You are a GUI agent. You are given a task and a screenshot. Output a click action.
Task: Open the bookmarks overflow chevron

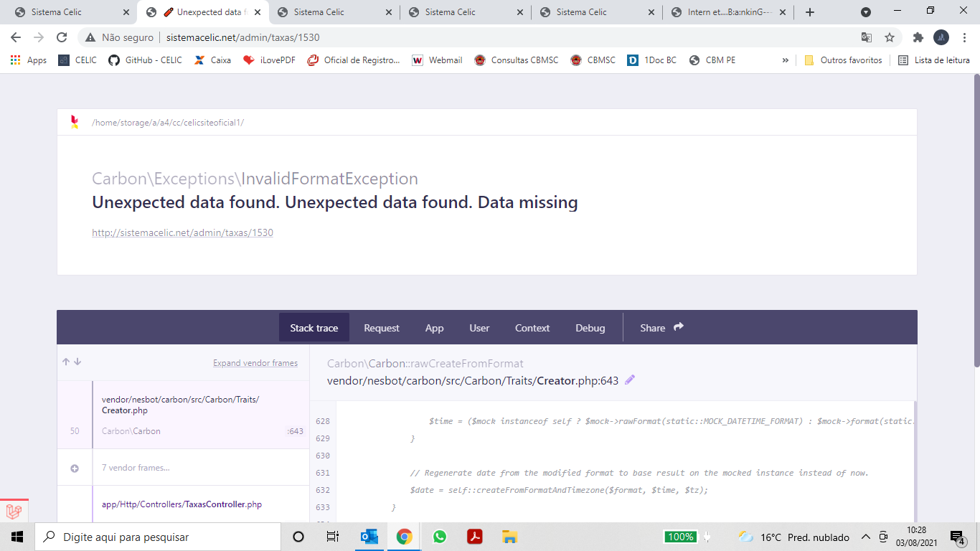tap(786, 60)
